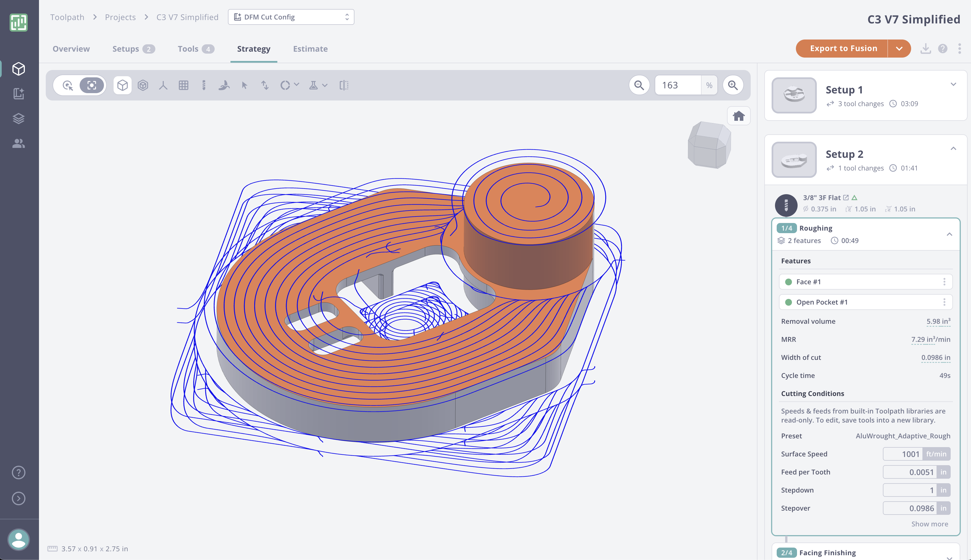The image size is (971, 560).
Task: Switch to the Estimate tab
Action: [310, 49]
